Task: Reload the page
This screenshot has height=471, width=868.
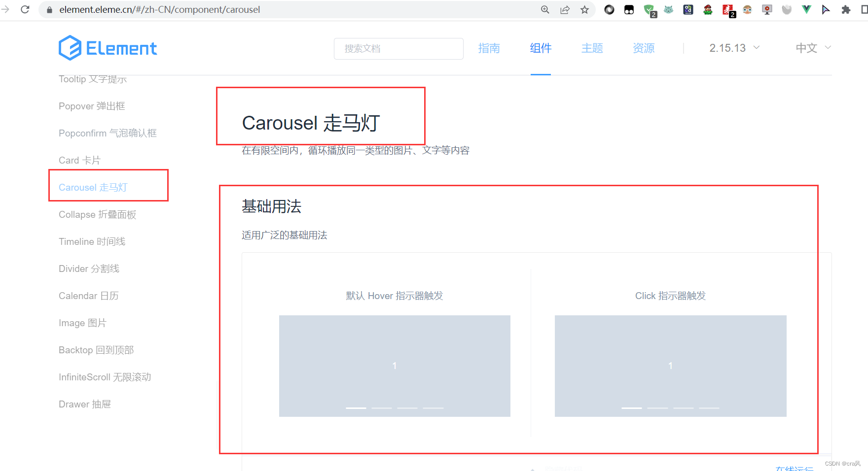Action: (25, 9)
